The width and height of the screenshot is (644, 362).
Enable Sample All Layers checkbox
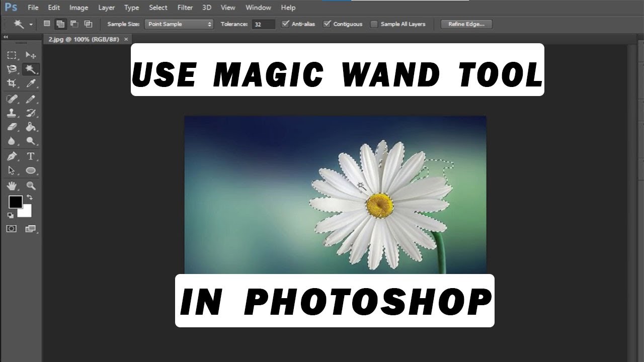point(374,24)
